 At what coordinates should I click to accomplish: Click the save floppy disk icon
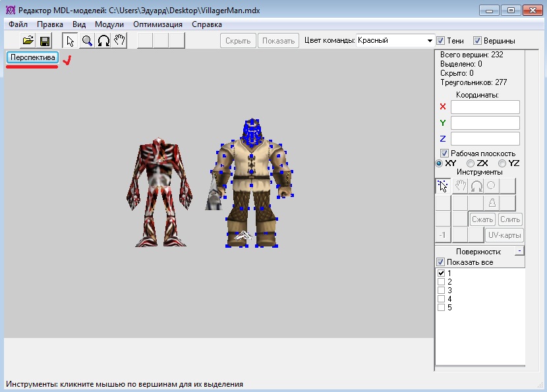tap(45, 41)
